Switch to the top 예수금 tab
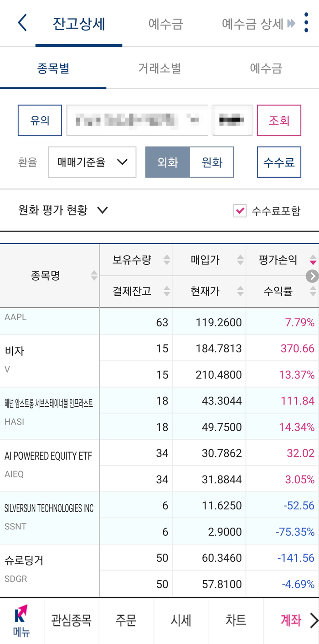 [x=165, y=24]
